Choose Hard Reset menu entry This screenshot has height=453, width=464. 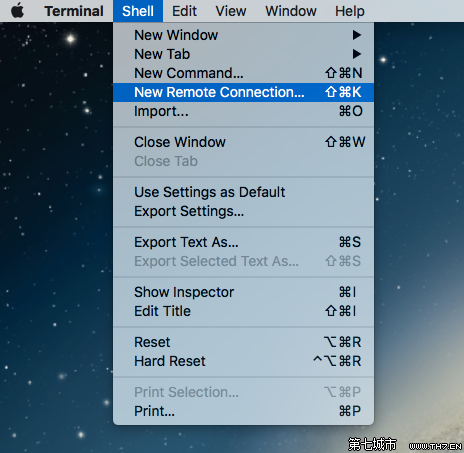pyautogui.click(x=243, y=361)
